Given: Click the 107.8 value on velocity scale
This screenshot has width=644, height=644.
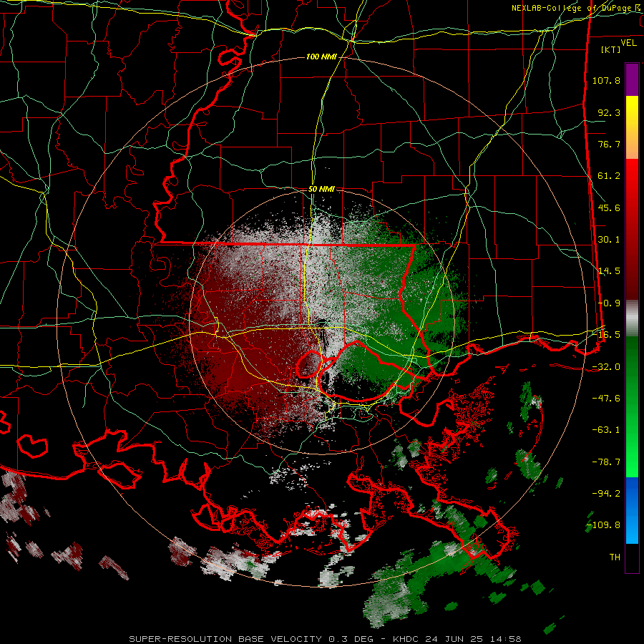Looking at the screenshot, I should pos(606,80).
